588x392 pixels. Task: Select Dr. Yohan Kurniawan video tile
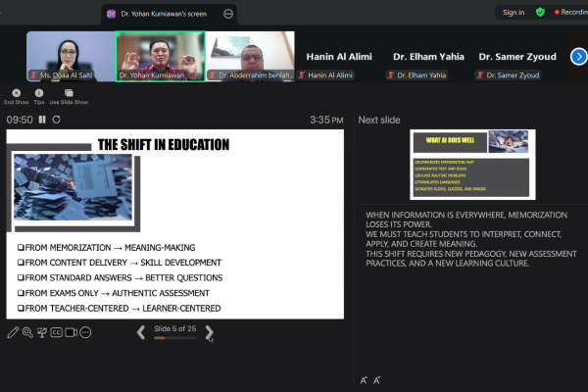point(161,57)
